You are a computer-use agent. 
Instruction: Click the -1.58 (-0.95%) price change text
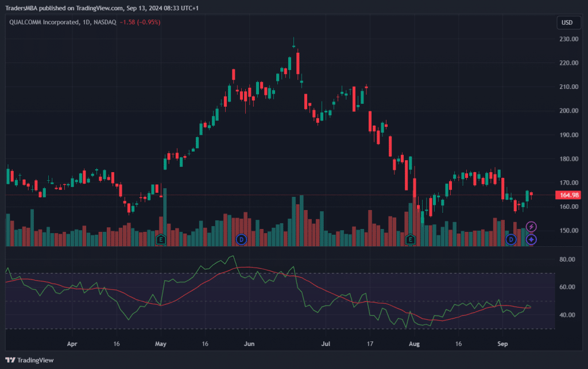pos(140,22)
